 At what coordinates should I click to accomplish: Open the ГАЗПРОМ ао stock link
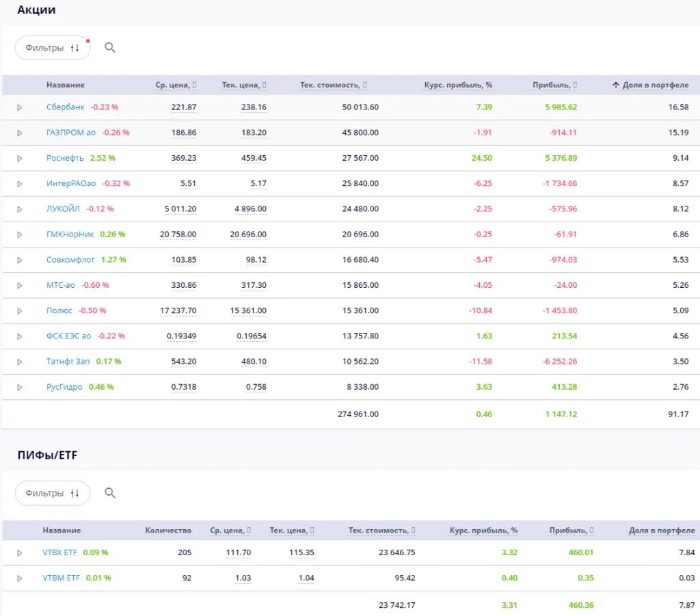(71, 133)
